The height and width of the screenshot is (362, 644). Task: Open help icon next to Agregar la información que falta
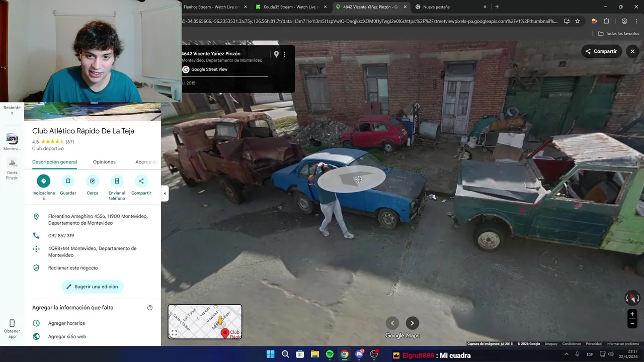coord(150,308)
